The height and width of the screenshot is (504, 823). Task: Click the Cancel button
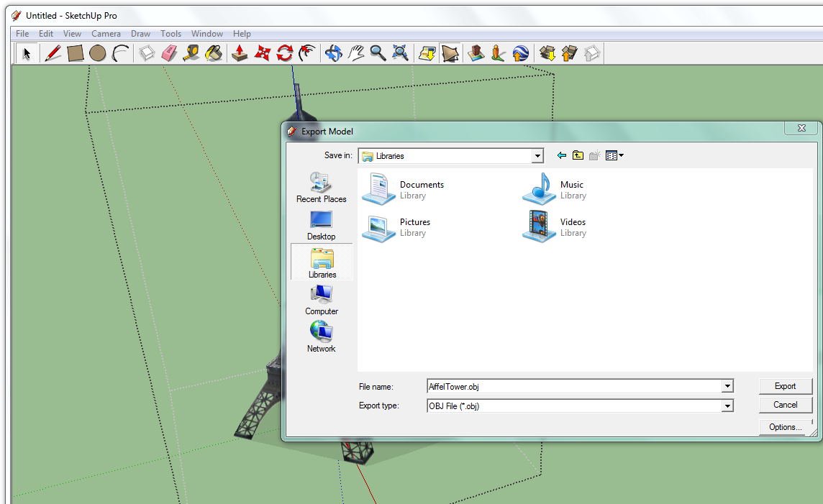point(785,405)
